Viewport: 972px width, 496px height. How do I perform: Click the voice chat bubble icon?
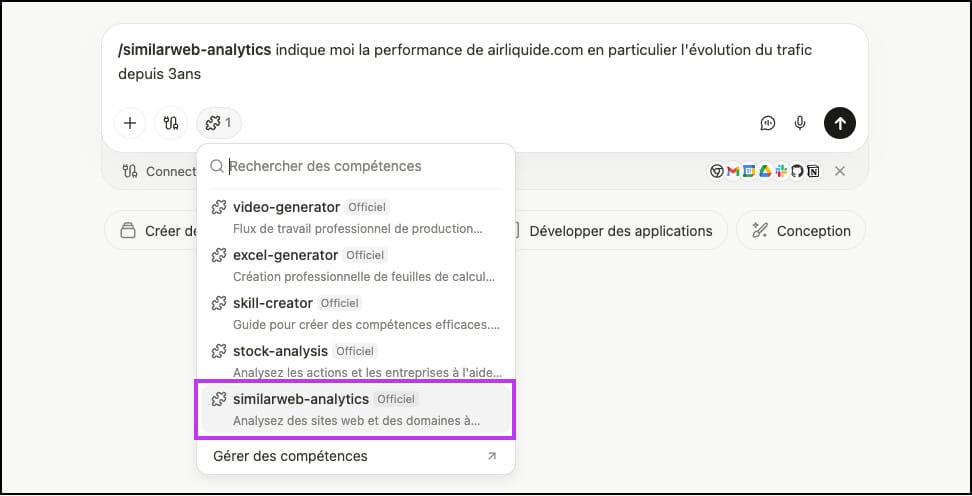(x=768, y=123)
